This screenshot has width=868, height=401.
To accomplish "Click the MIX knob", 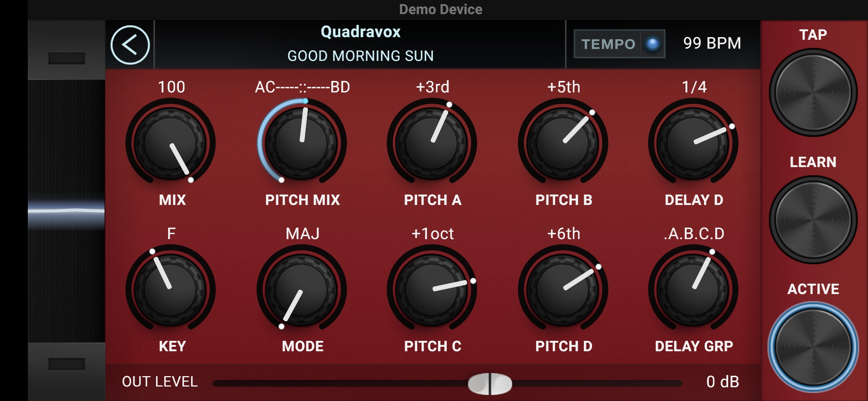I will [170, 143].
